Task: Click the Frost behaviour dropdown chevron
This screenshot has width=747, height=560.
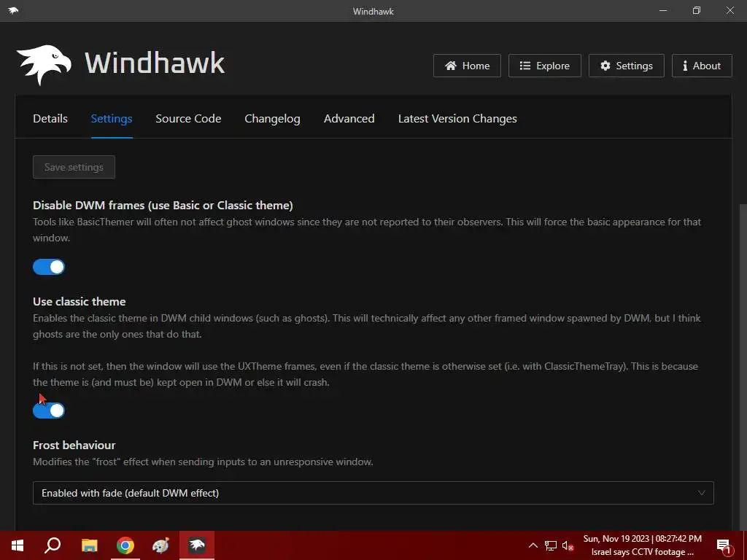Action: (x=701, y=493)
